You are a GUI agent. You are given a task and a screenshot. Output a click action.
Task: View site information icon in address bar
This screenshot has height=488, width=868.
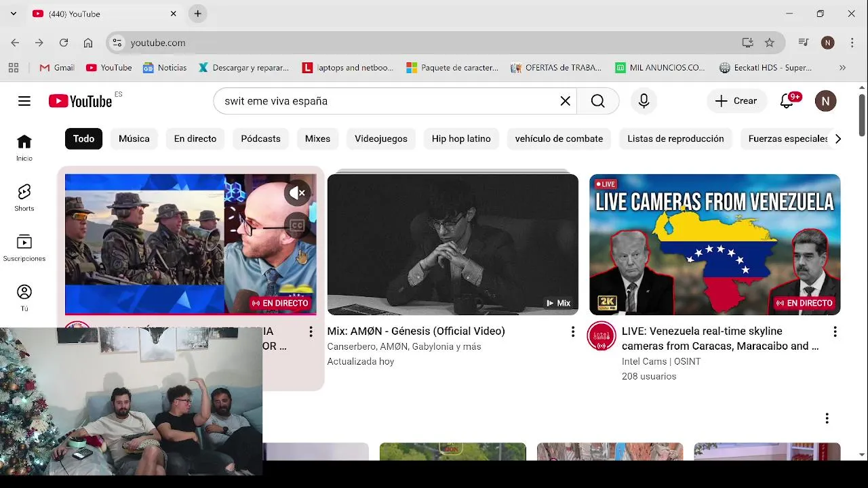117,43
